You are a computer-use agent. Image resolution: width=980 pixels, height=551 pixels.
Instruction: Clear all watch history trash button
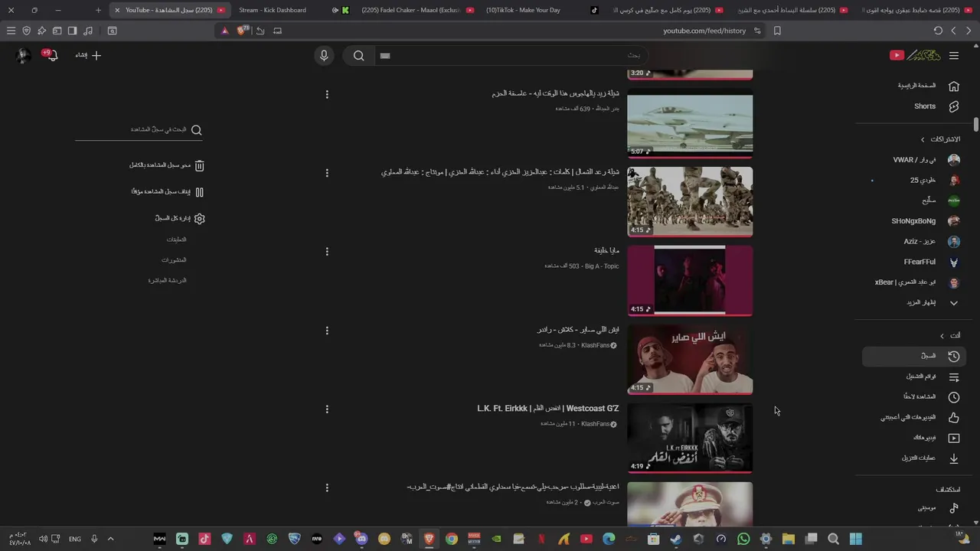(x=167, y=165)
